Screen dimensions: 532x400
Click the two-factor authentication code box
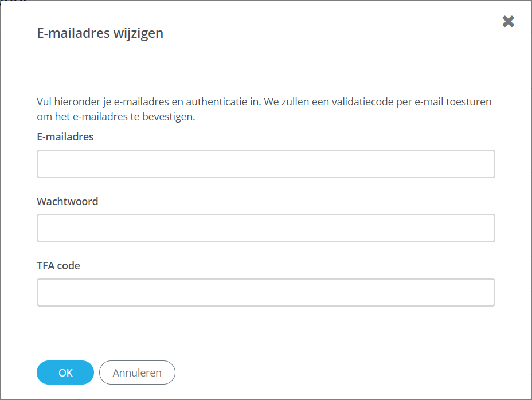click(265, 292)
